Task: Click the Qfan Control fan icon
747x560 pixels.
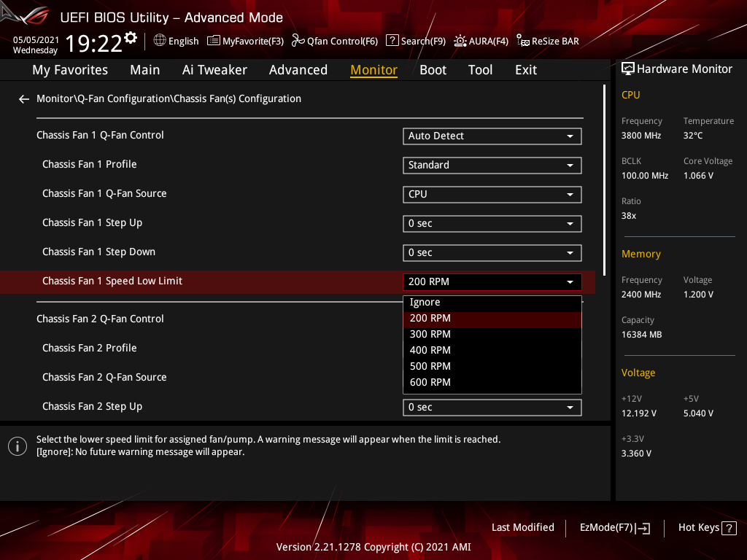Action: [298, 41]
